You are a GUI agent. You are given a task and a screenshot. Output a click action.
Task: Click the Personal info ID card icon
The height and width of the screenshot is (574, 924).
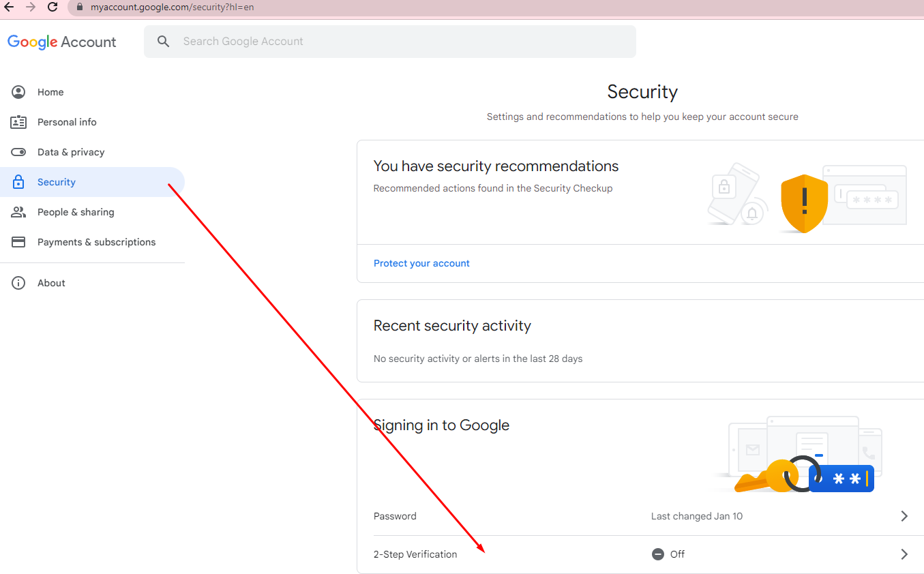tap(18, 122)
